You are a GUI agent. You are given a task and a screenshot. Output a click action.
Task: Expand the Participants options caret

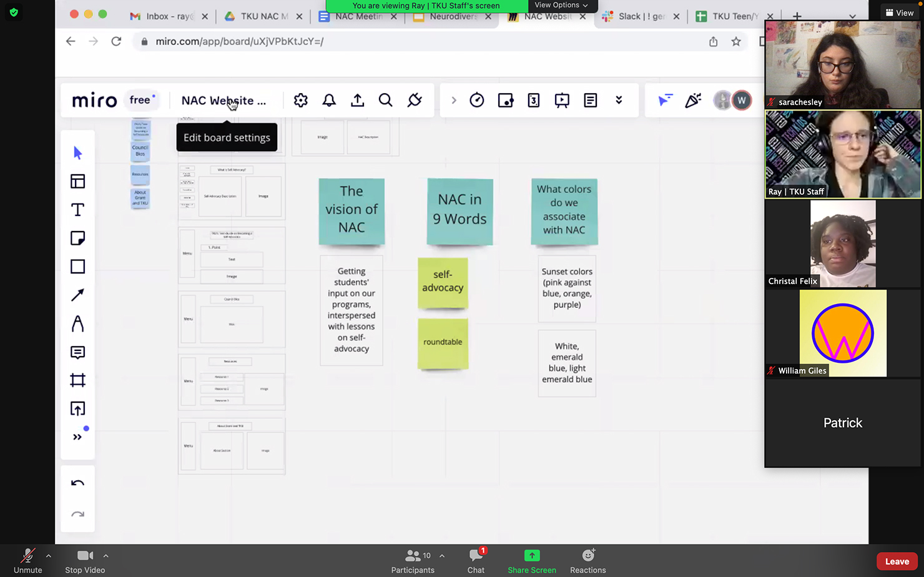coord(442,556)
